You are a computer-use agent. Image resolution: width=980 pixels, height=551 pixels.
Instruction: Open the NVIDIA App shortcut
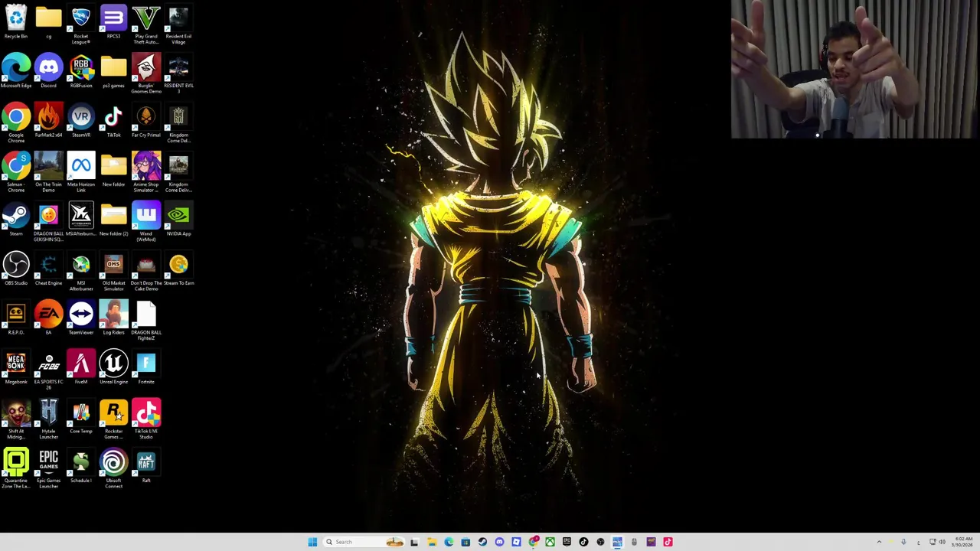pyautogui.click(x=178, y=217)
